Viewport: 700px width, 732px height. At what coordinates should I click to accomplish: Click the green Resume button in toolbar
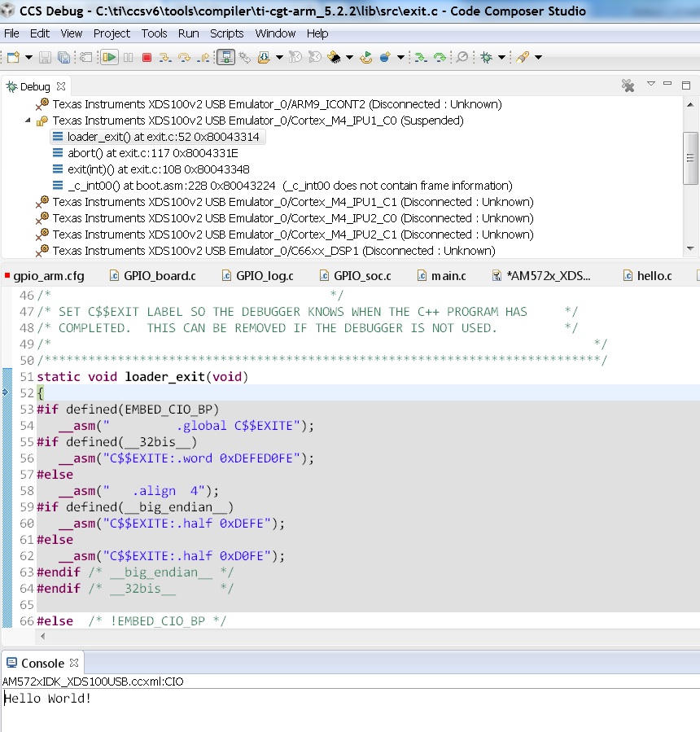(x=108, y=57)
